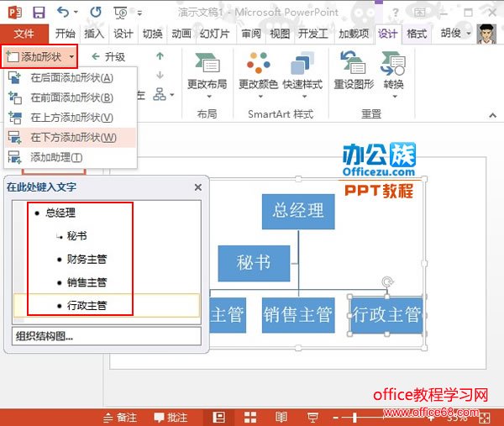Viewport: 504px width, 426px height.
Task: Select the 行政主管 shape in the chart
Action: [386, 315]
